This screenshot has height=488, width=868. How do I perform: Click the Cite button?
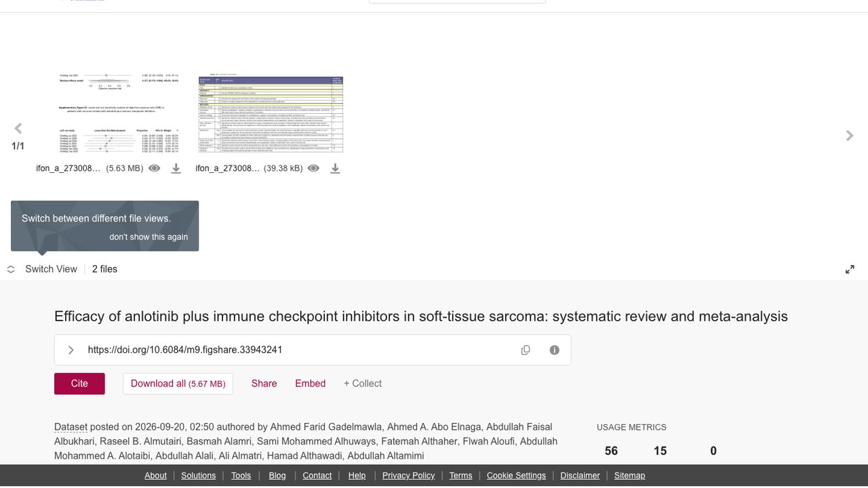coord(79,384)
